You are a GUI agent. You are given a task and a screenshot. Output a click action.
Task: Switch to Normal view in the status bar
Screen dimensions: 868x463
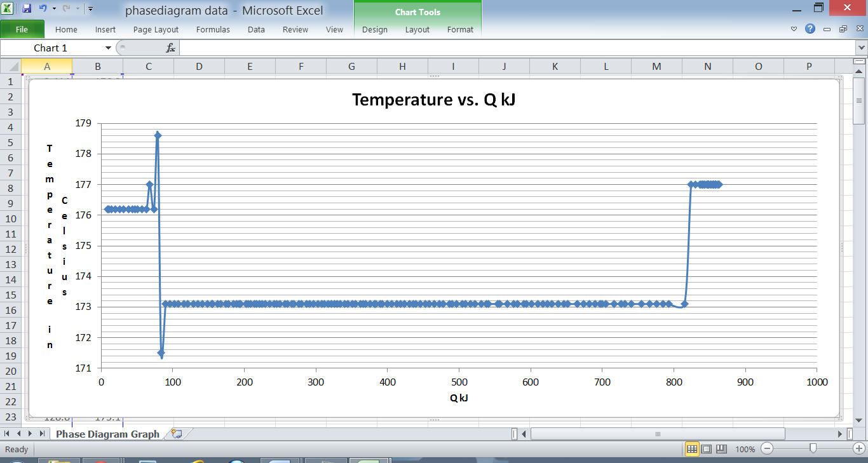pos(692,449)
